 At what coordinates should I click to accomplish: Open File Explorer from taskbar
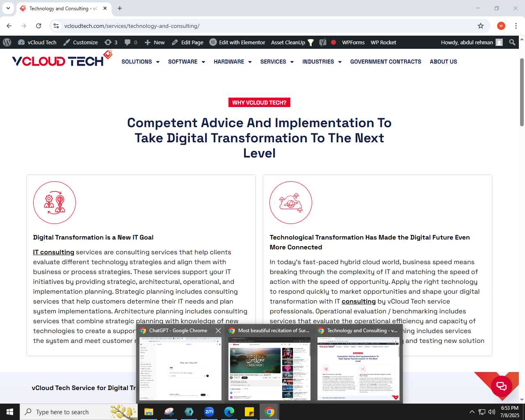(148, 412)
